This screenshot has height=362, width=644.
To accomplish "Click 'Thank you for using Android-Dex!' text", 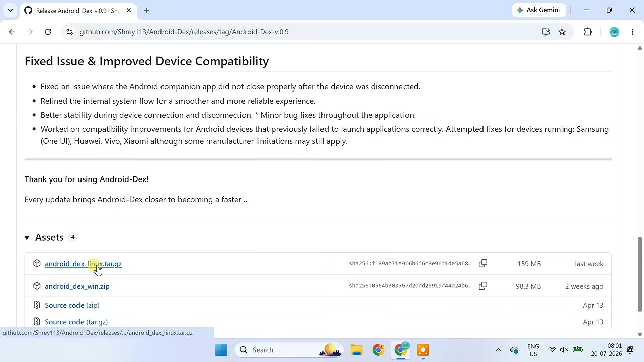I will tap(87, 179).
